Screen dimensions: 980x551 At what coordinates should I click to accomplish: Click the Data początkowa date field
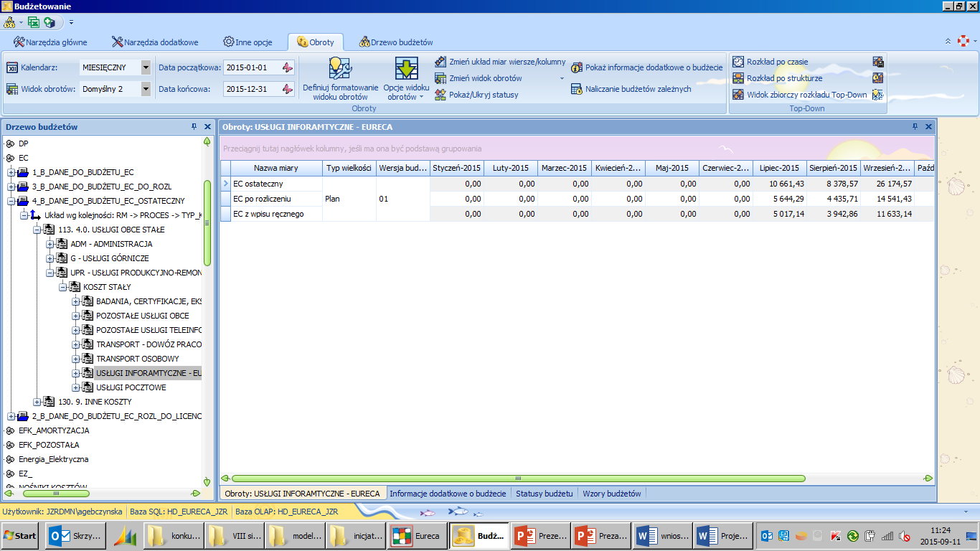(251, 67)
